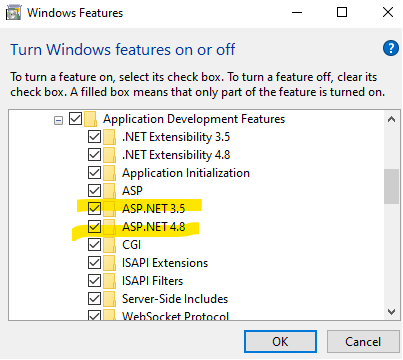The image size is (403, 360).
Task: Click the scrollbar down arrow
Action: coord(392,312)
